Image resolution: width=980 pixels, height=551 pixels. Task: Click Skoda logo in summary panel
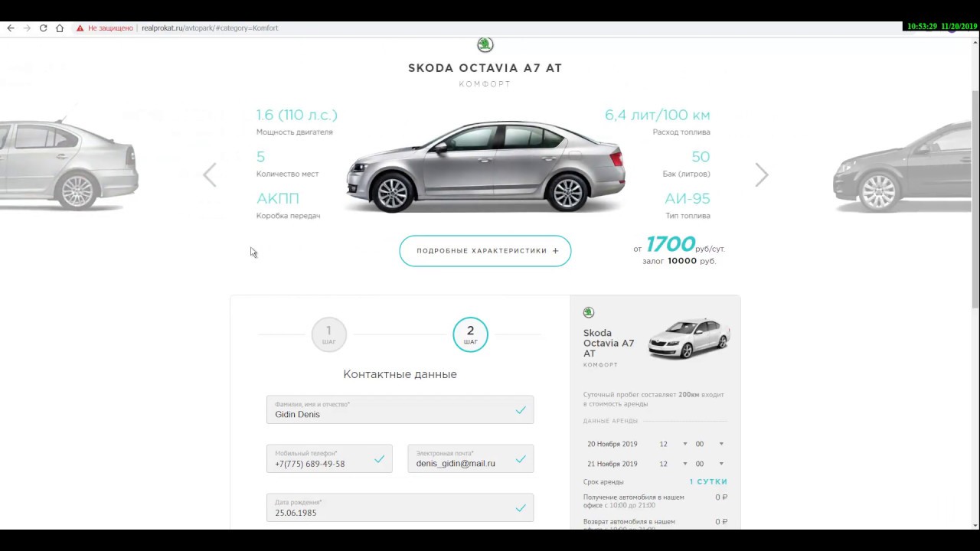(589, 312)
